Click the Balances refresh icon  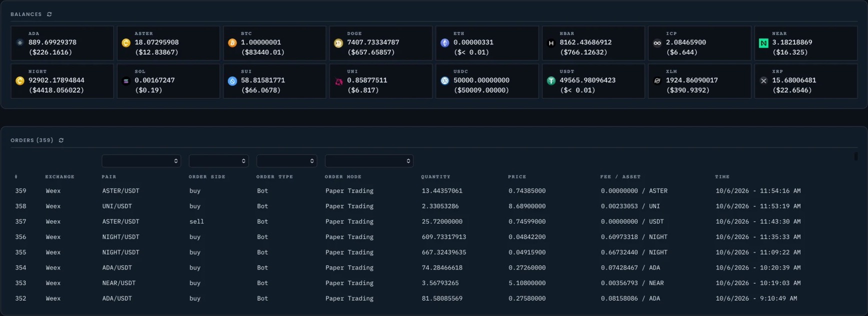(x=49, y=14)
